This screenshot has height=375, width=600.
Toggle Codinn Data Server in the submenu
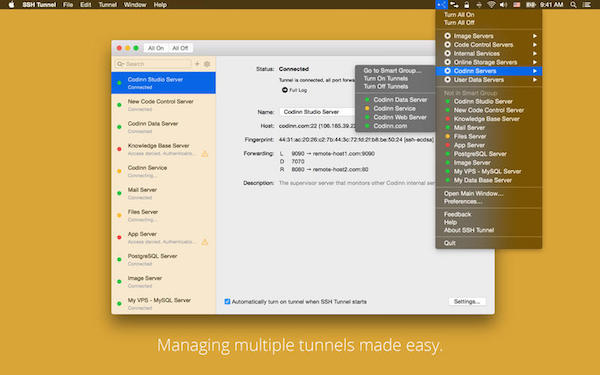[395, 99]
